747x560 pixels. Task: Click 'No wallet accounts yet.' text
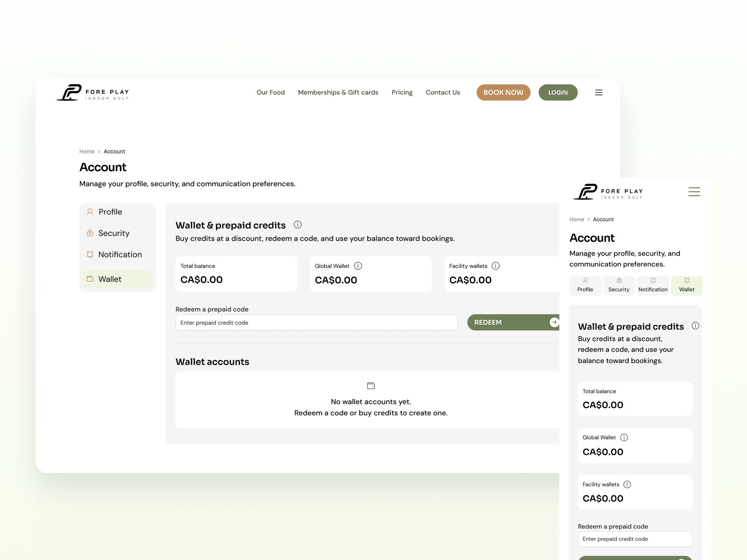point(371,401)
